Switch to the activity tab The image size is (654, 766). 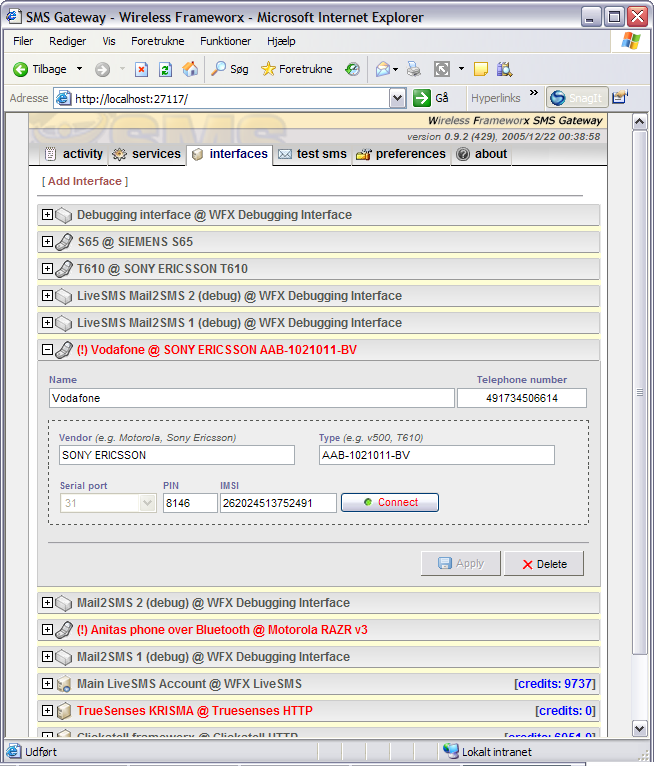(x=73, y=154)
